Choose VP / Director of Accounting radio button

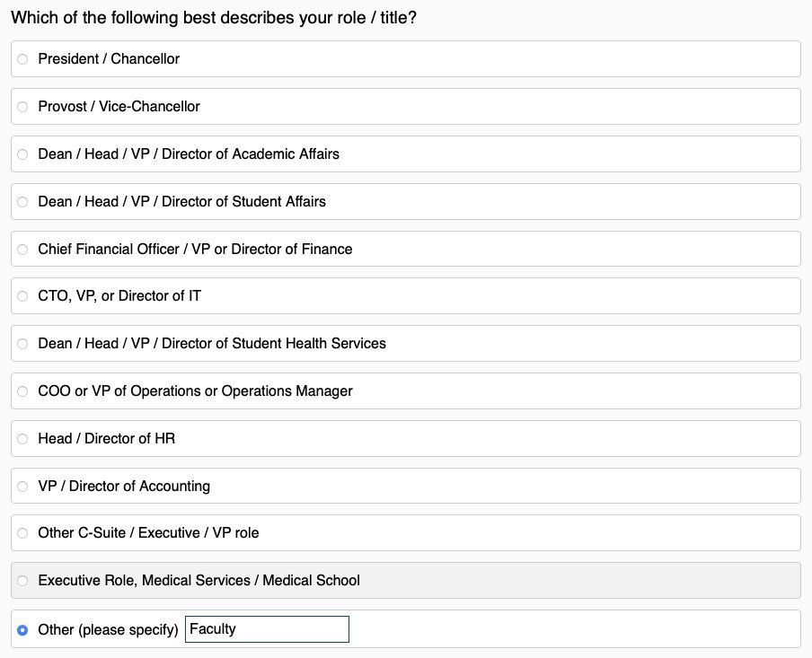[x=23, y=487]
